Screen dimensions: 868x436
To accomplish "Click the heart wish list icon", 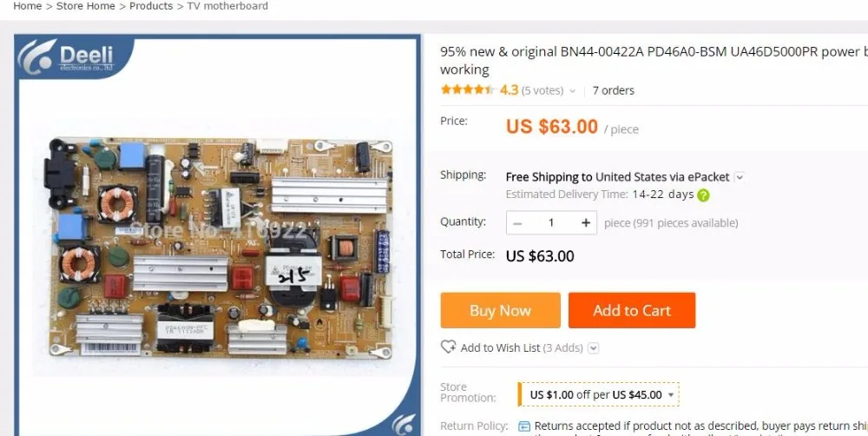I will coord(448,347).
